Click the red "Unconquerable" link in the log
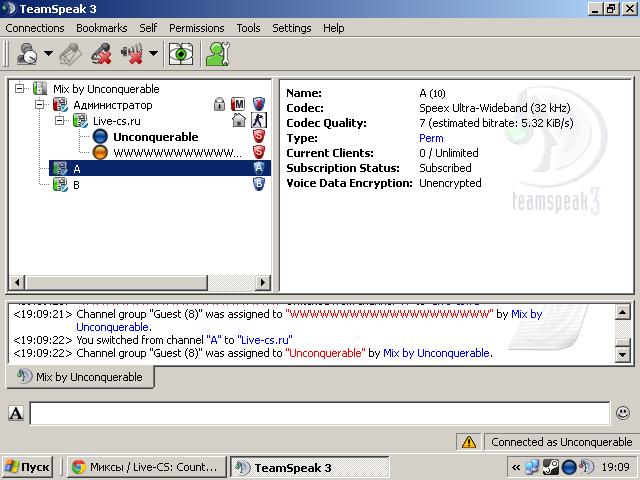The width and height of the screenshot is (640, 480). coord(325,353)
